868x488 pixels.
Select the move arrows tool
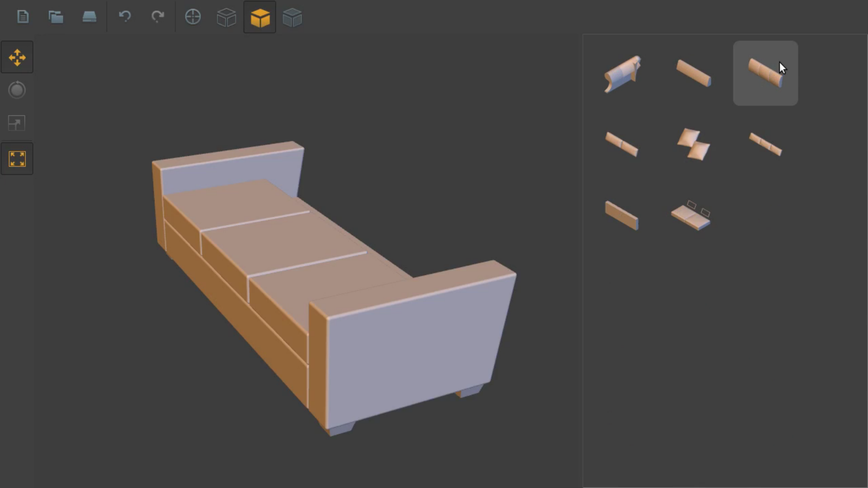click(x=17, y=57)
